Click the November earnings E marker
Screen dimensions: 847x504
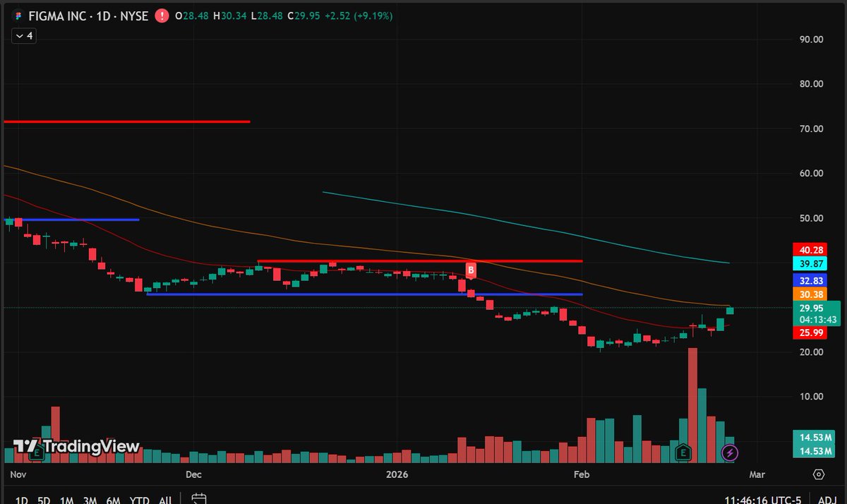pos(37,452)
